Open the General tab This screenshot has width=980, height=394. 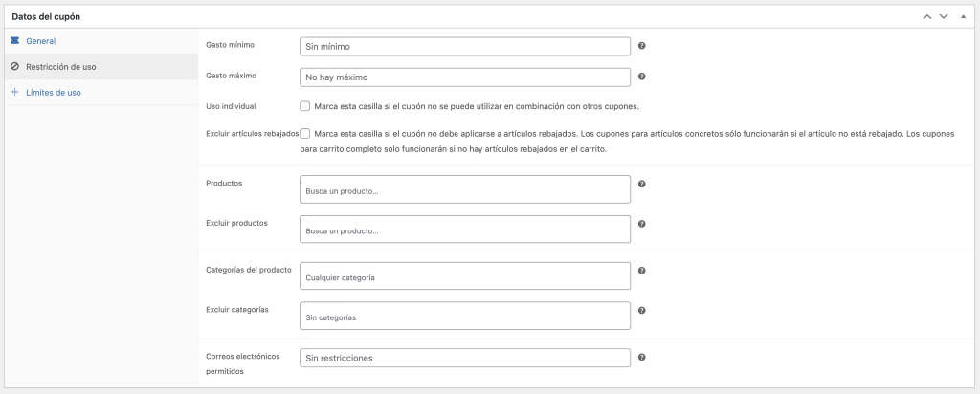pyautogui.click(x=41, y=41)
